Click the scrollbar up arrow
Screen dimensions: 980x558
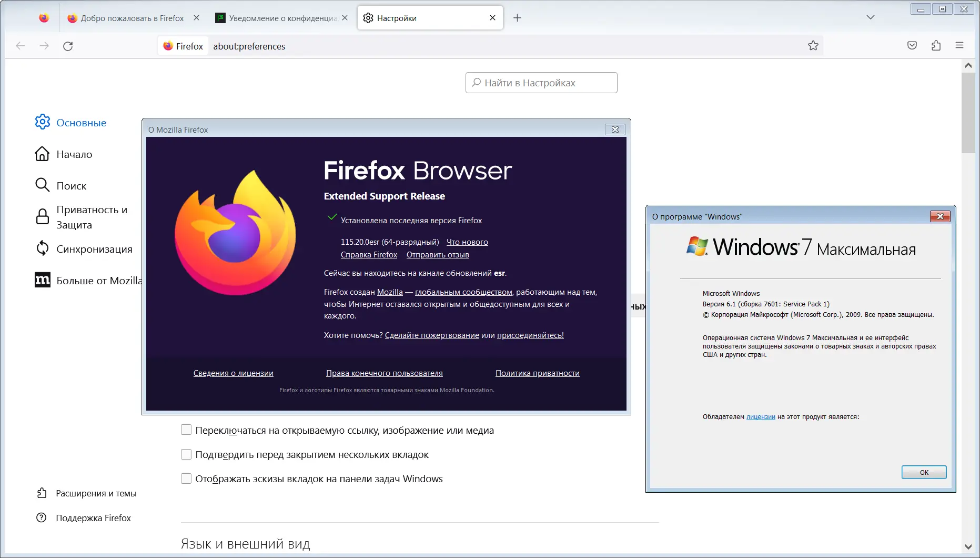[x=968, y=65]
